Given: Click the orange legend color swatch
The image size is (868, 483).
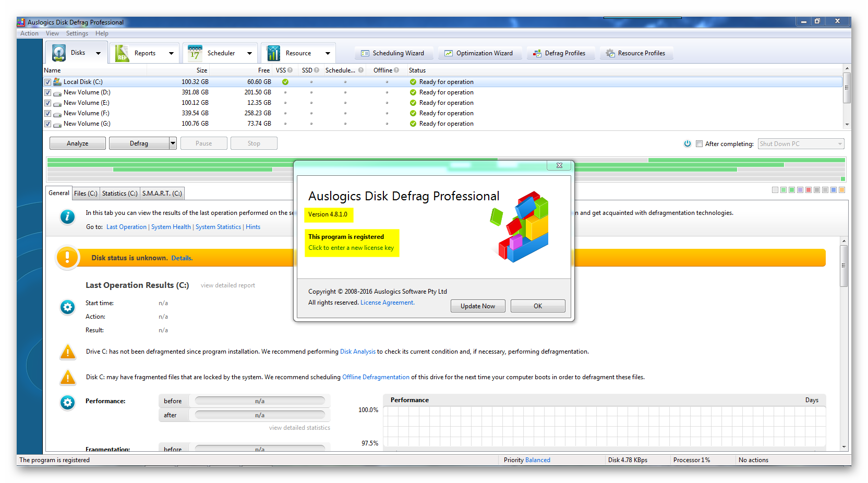Looking at the screenshot, I should 842,190.
